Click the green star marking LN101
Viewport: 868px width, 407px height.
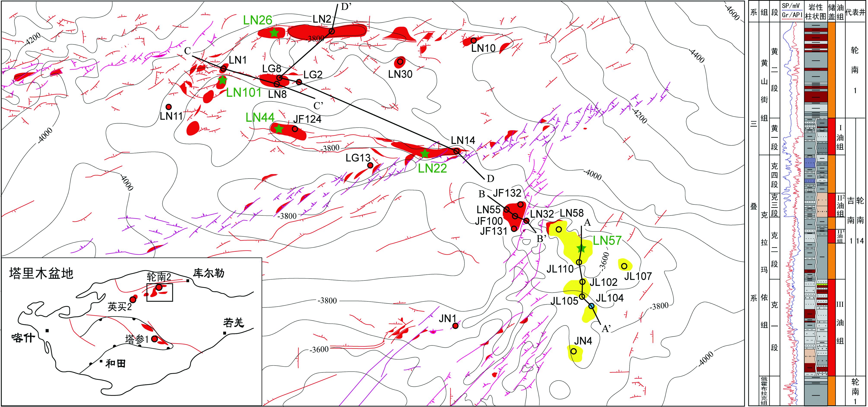[222, 80]
